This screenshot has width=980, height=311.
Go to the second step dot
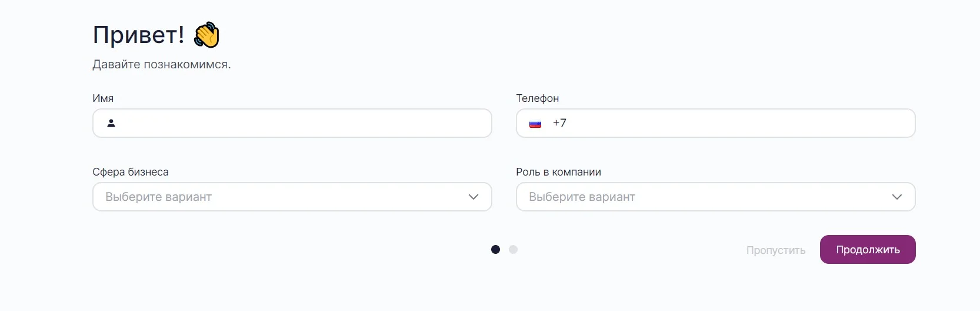point(513,250)
